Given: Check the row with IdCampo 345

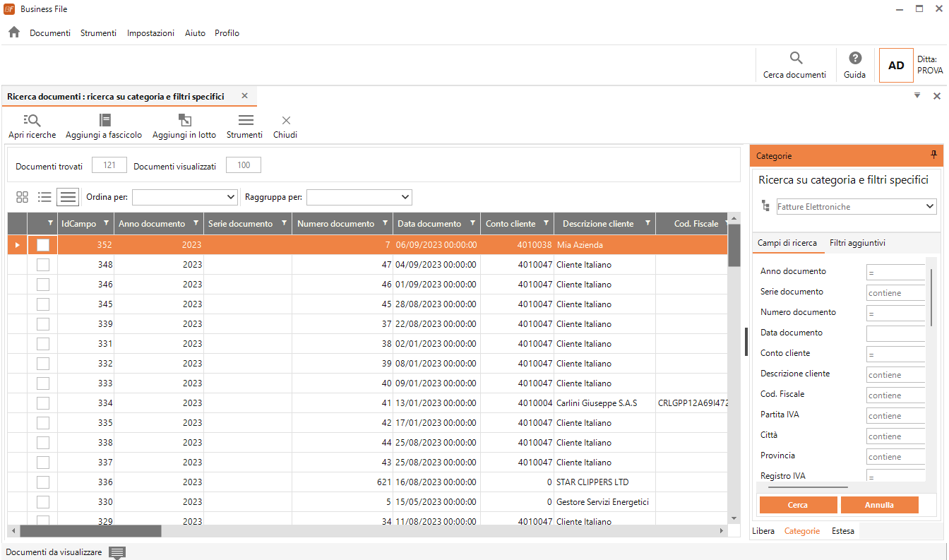Looking at the screenshot, I should tap(43, 304).
